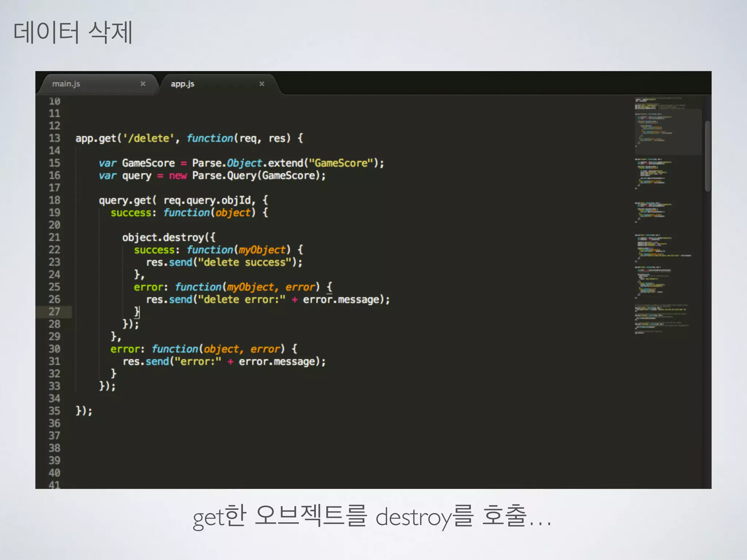747x560 pixels.
Task: Click "error:" string on line 31
Action: coord(198,361)
